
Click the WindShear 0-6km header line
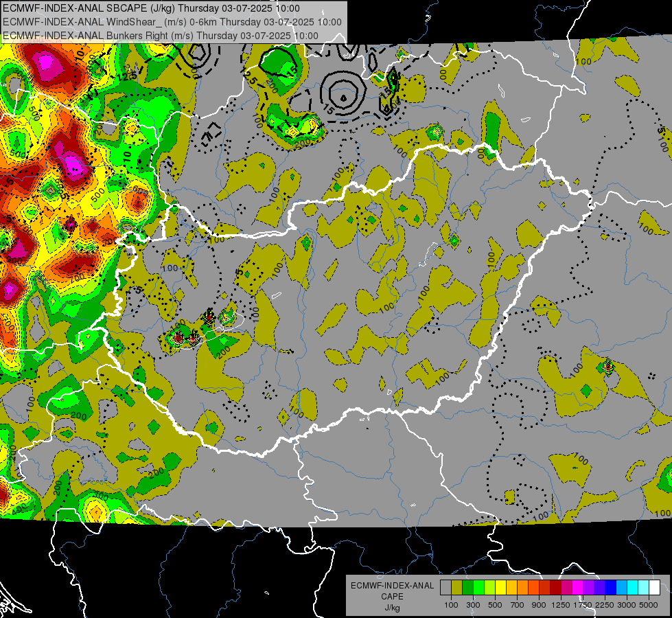click(172, 22)
